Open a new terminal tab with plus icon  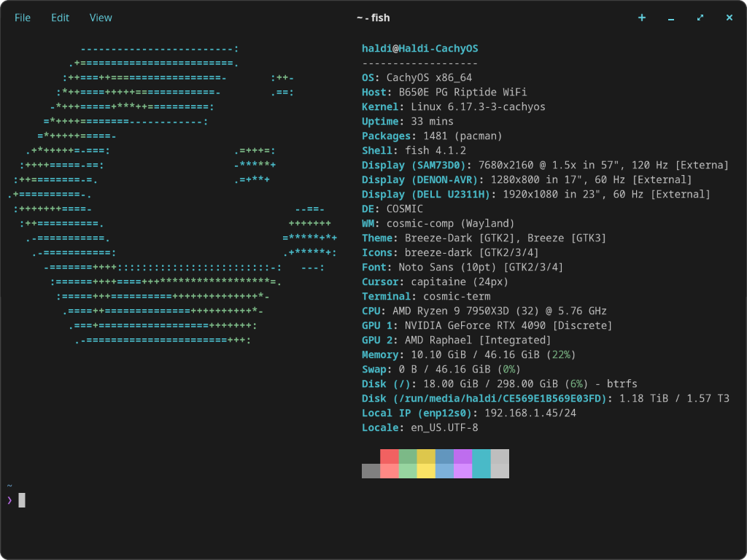pyautogui.click(x=642, y=17)
